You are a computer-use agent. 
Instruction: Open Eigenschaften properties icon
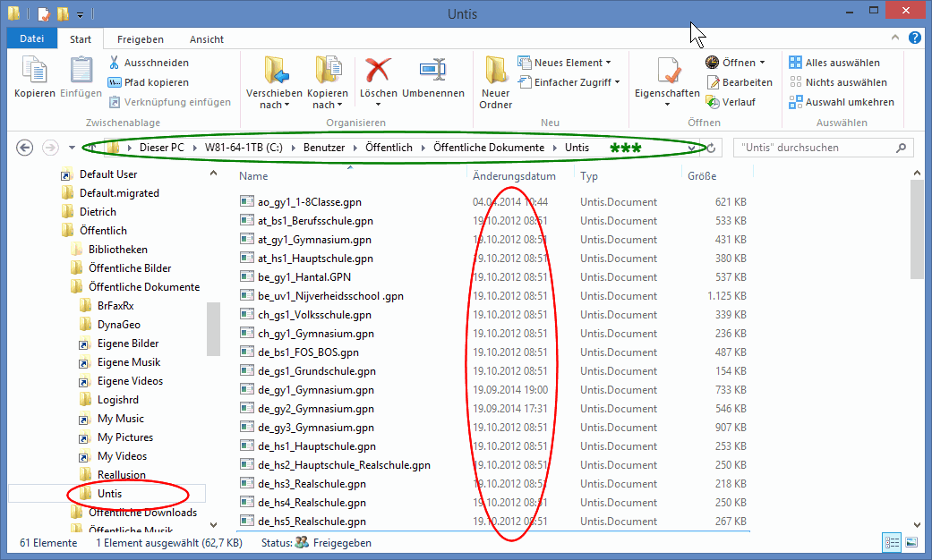click(666, 72)
